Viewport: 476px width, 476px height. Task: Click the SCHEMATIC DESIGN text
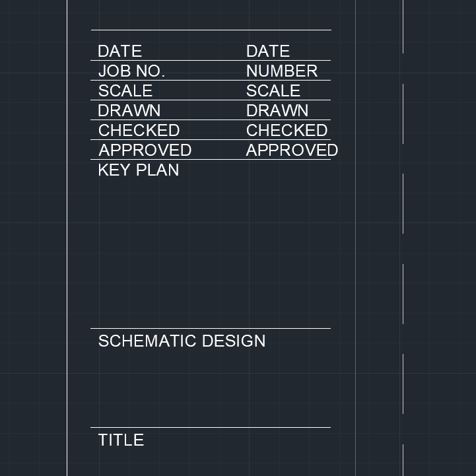pos(182,341)
